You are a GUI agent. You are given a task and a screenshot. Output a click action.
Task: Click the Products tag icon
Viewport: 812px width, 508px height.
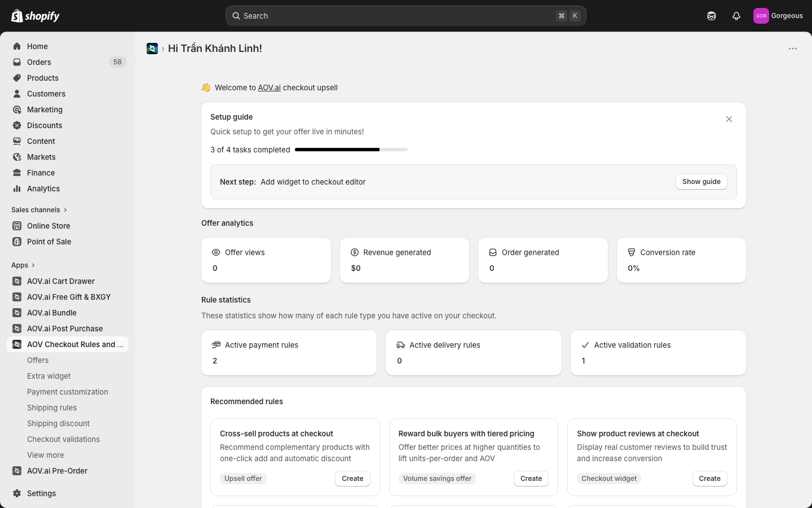click(x=17, y=78)
